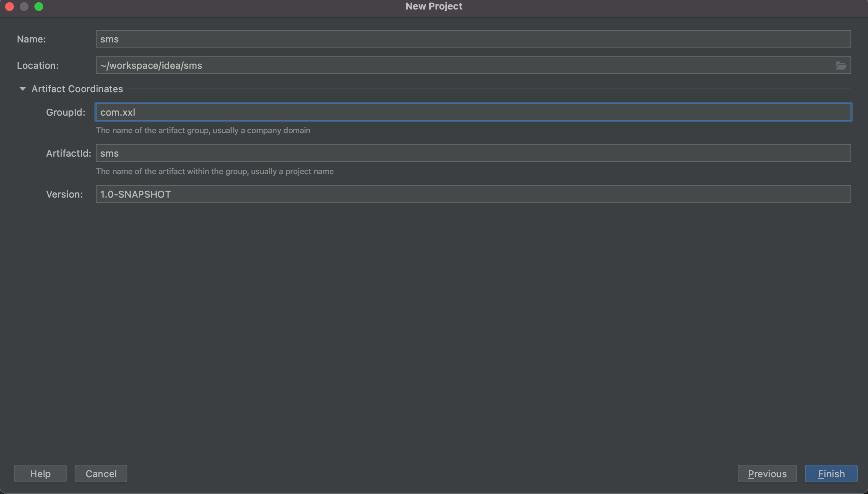Screen dimensions: 868x494
Task: Focus the Location path field
Action: (x=465, y=66)
